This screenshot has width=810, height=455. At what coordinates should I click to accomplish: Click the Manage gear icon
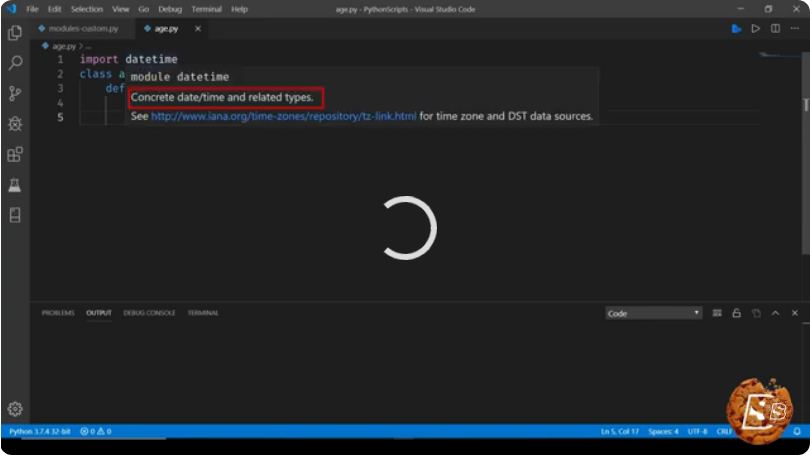pos(15,409)
